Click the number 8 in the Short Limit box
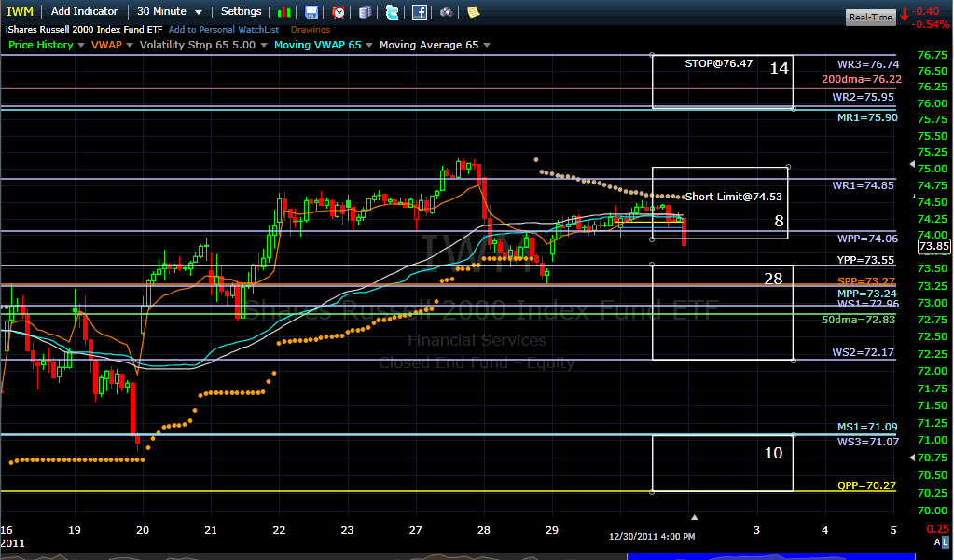 (x=779, y=221)
